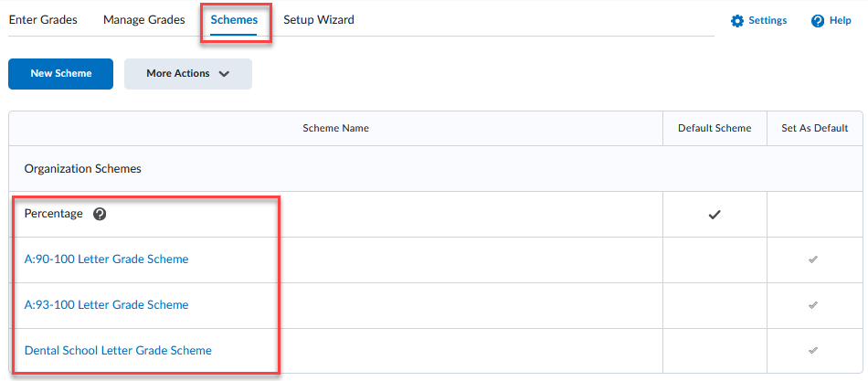Set A:90-100 Letter Grade Scheme as default
This screenshot has height=381, width=868.
coord(812,259)
